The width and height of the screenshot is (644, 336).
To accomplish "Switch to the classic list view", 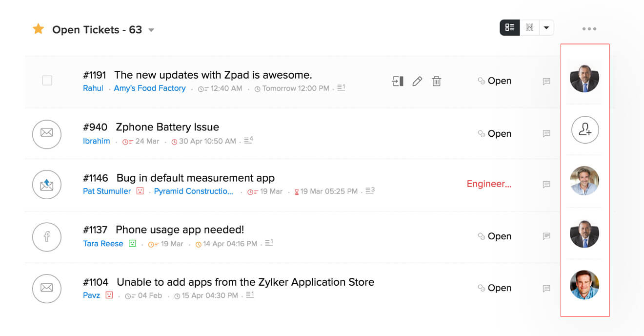I will point(510,28).
